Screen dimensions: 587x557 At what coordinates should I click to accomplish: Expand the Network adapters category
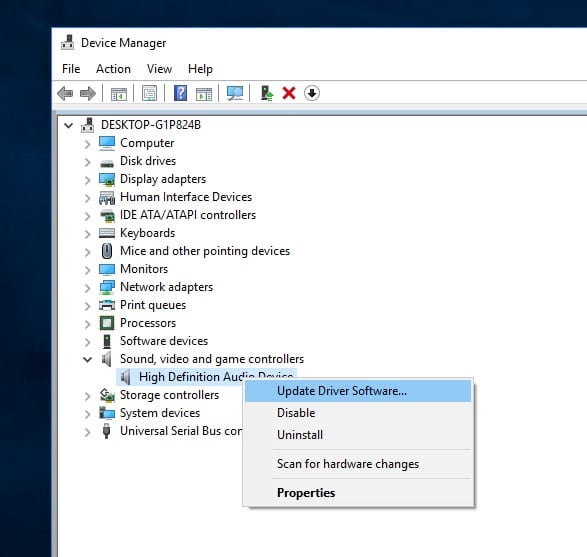87,288
